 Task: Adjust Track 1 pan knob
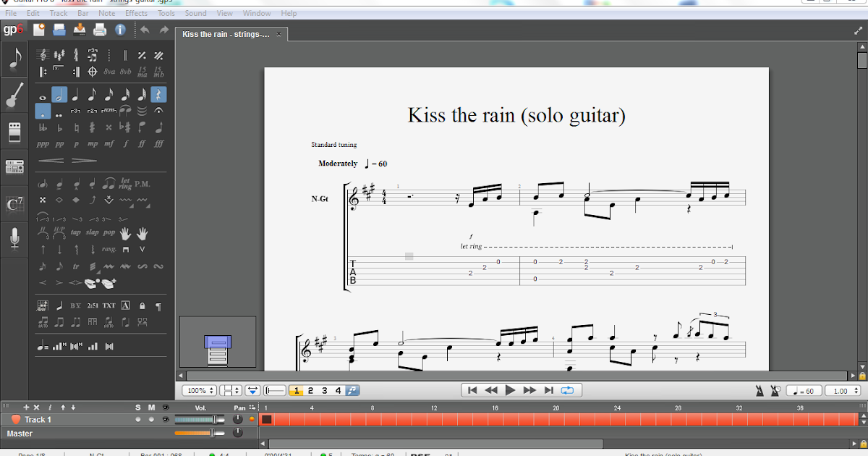tap(237, 419)
